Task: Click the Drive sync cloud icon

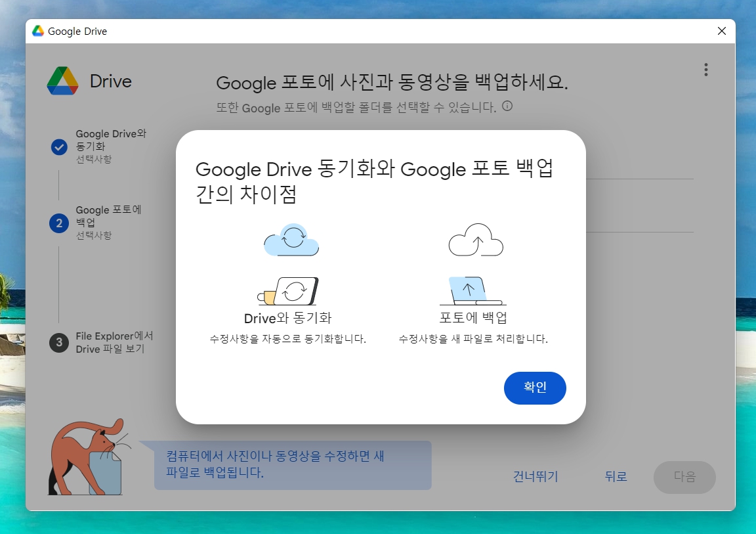Action: point(291,240)
